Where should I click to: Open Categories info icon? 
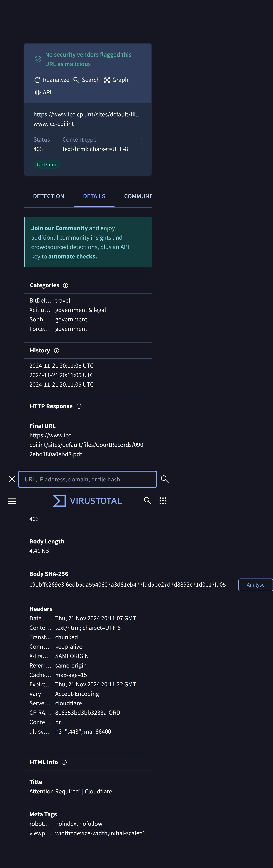click(66, 285)
